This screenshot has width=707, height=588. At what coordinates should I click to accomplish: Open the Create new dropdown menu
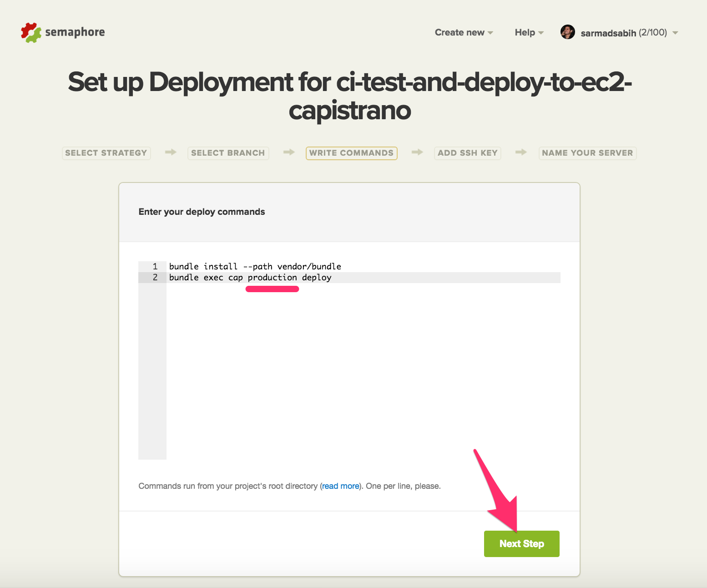464,32
